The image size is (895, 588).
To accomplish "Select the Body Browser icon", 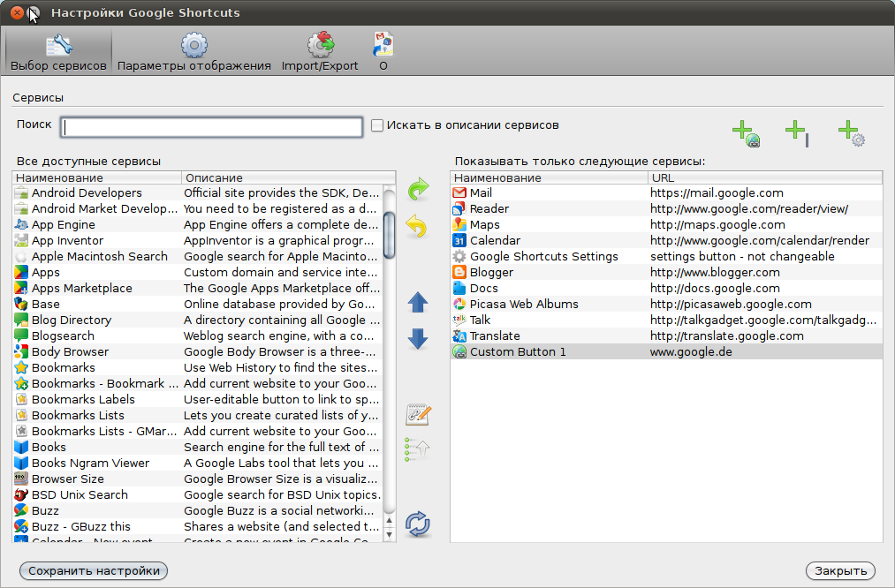I will [21, 352].
